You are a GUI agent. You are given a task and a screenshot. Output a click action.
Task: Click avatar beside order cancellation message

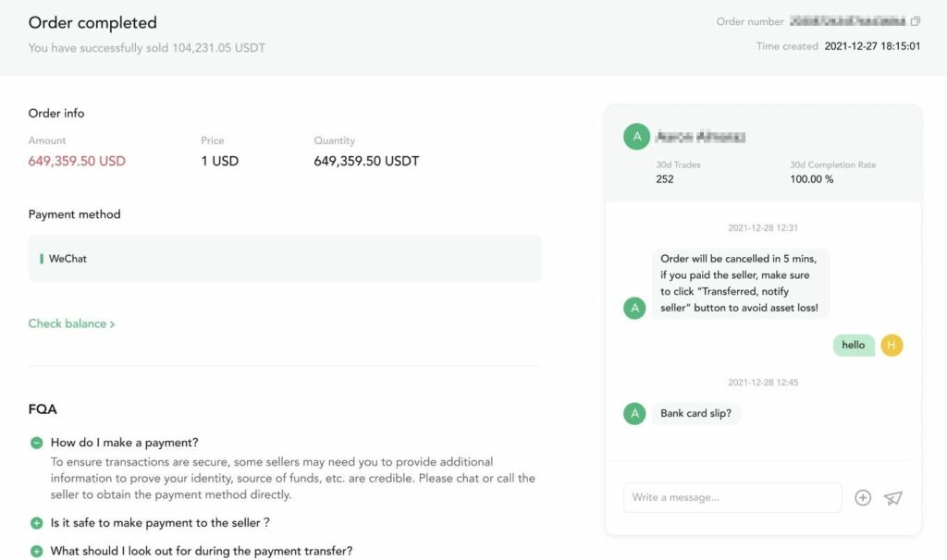click(x=634, y=308)
